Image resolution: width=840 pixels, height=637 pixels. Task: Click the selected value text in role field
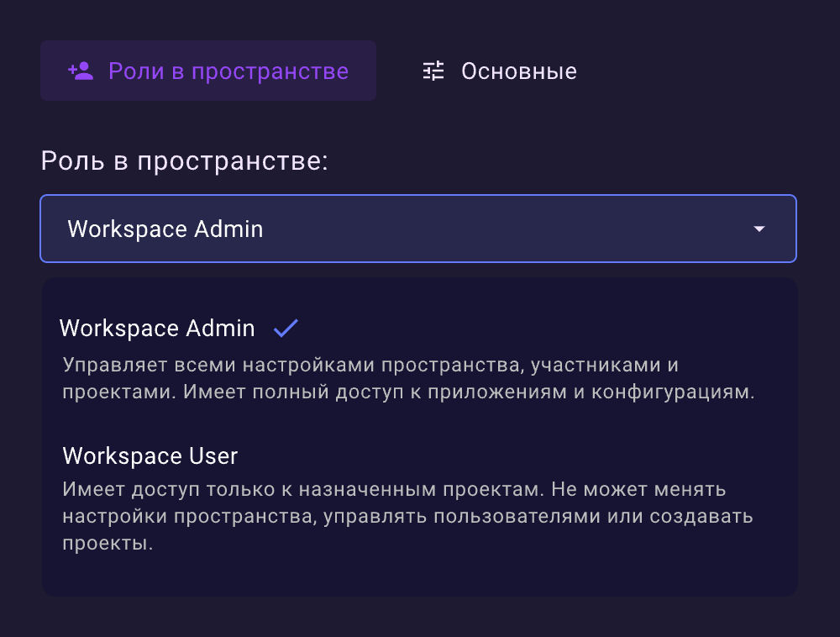pyautogui.click(x=165, y=229)
